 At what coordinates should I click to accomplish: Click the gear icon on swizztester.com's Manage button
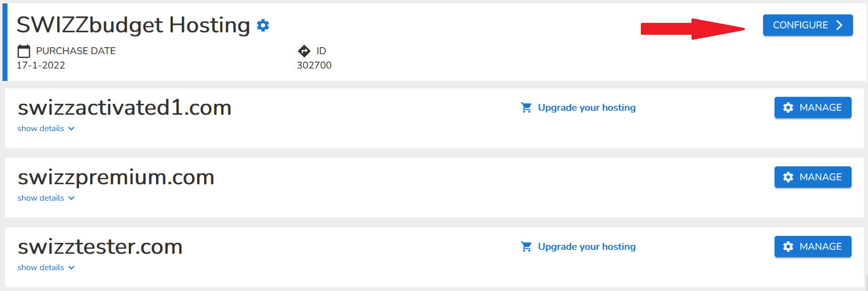coord(788,247)
